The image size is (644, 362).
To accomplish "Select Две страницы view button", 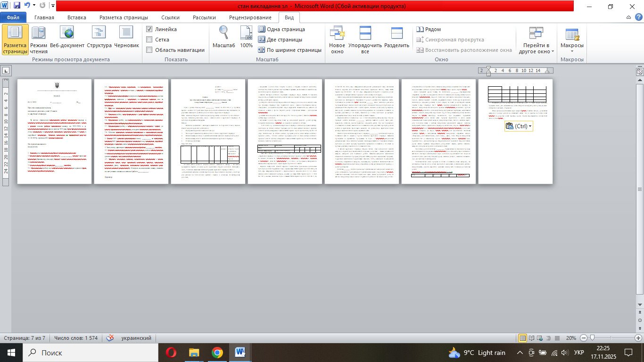I will click(x=280, y=40).
